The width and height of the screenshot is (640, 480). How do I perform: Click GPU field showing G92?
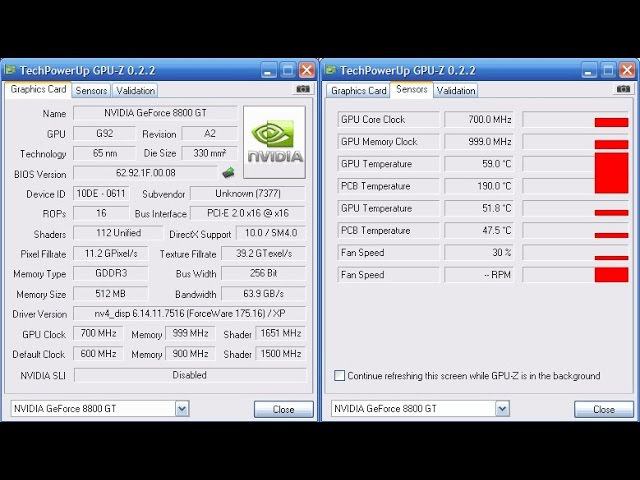point(104,133)
